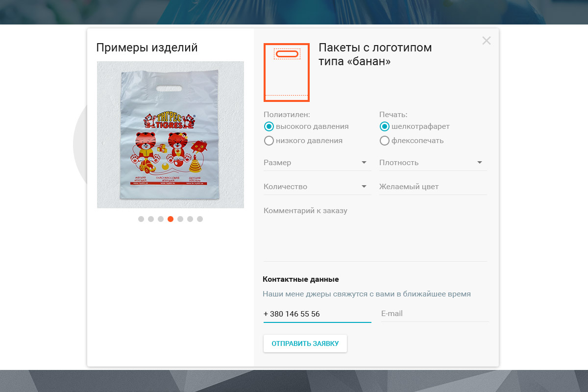The image size is (588, 392).
Task: Open the "Размер" dropdown
Action: (317, 163)
